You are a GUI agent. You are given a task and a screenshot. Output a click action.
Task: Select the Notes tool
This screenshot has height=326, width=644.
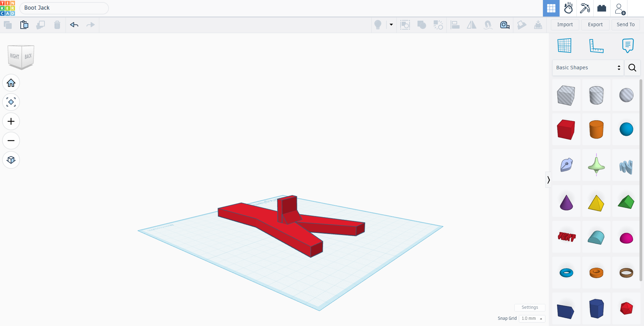[x=628, y=45]
